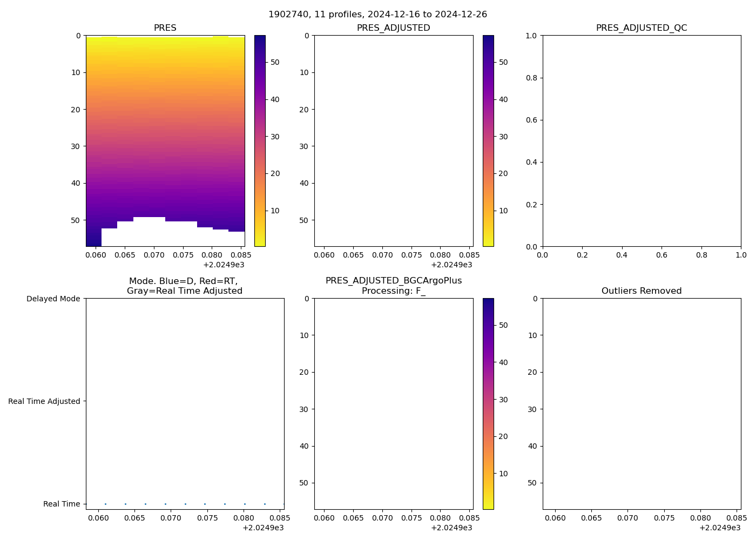Click the Delayed Mode y-axis label
Viewport: 756px width, 540px height.
click(53, 299)
